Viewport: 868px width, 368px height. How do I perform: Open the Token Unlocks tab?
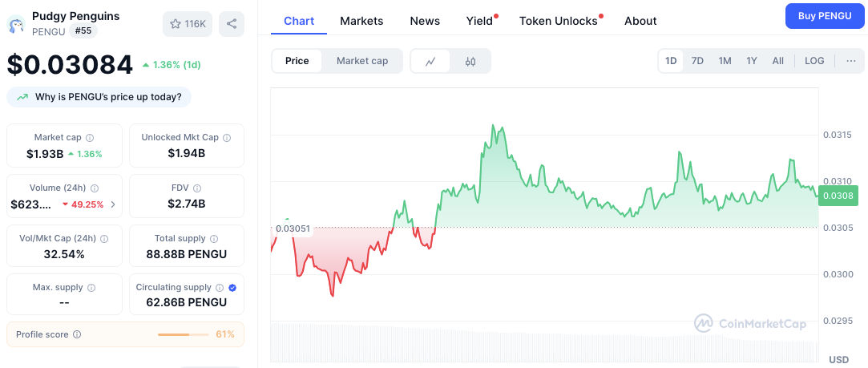(558, 21)
